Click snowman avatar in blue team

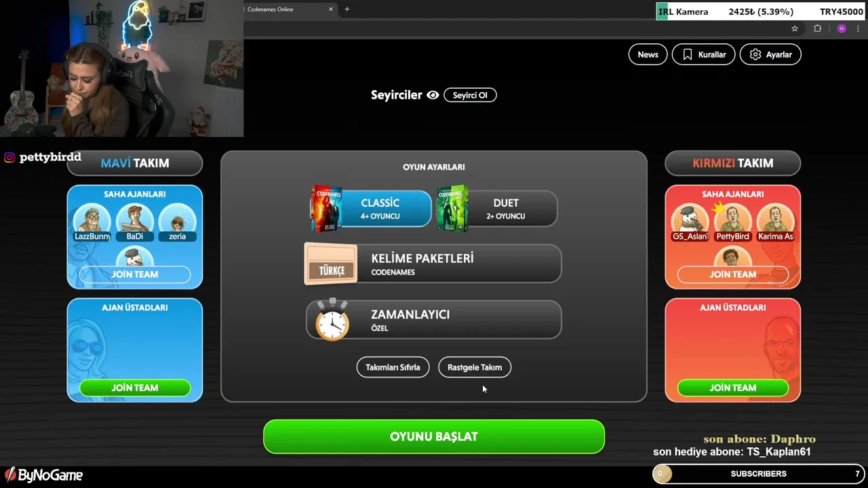135,257
